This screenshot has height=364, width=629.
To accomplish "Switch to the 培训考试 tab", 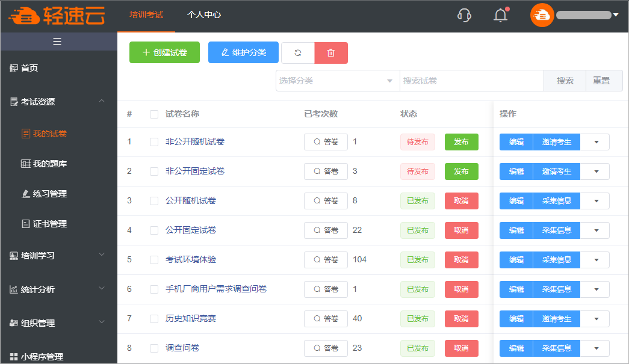I will [x=146, y=15].
